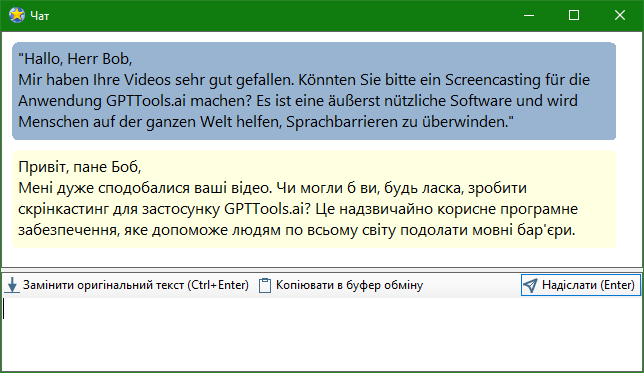Maximize the Чат window
Image resolution: width=644 pixels, height=373 pixels.
point(574,16)
